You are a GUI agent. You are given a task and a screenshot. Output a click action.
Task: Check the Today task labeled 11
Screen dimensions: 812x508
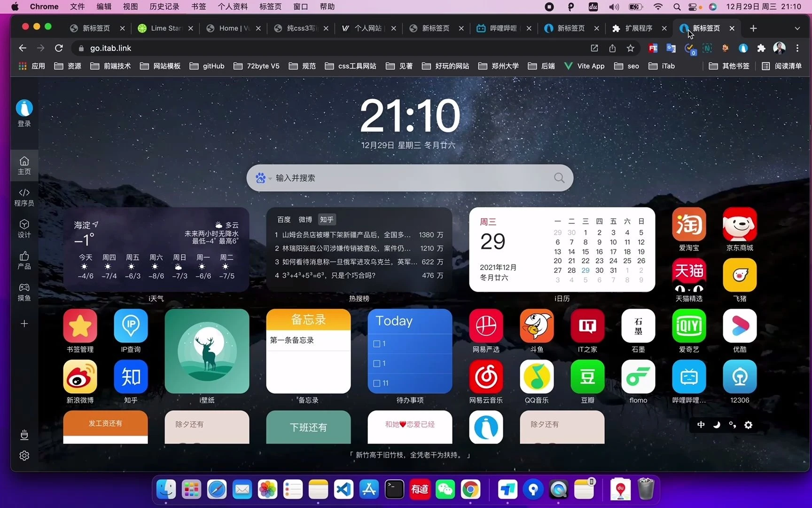pos(376,383)
